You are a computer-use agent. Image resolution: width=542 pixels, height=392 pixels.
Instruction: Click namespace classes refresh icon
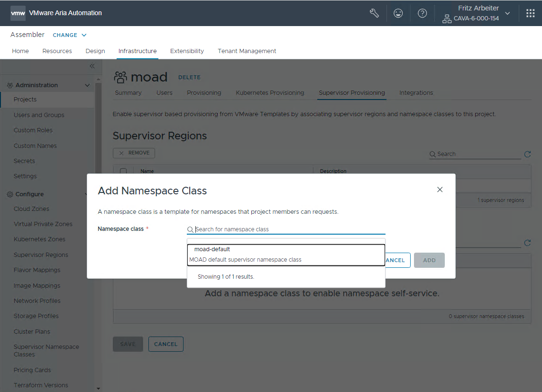(x=527, y=243)
